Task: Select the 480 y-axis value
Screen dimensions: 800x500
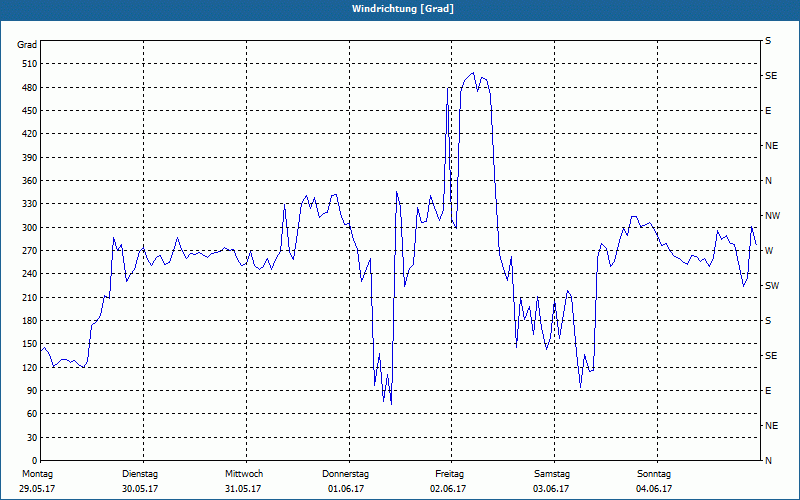Action: [30, 87]
